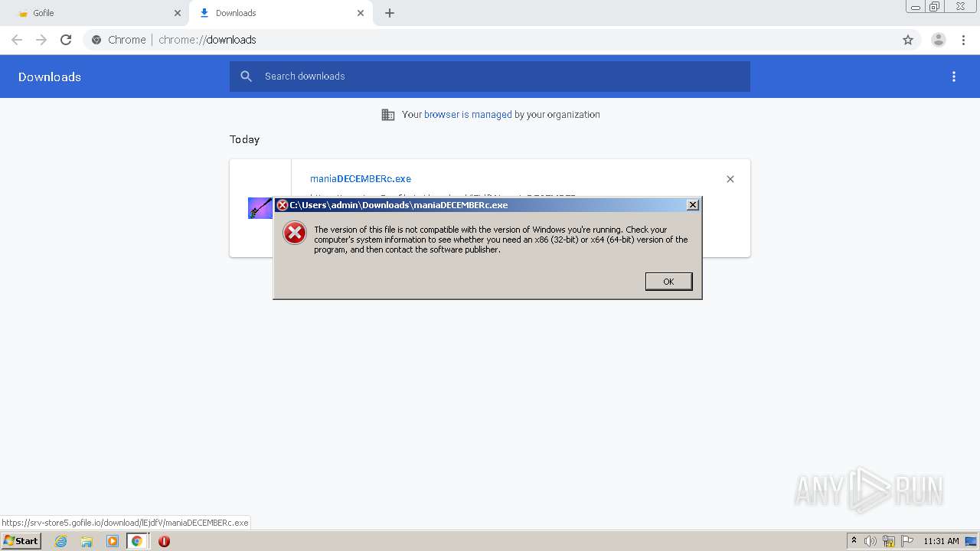Click the 11:31 AM clock
Viewport: 980px width, 551px height.
click(941, 541)
